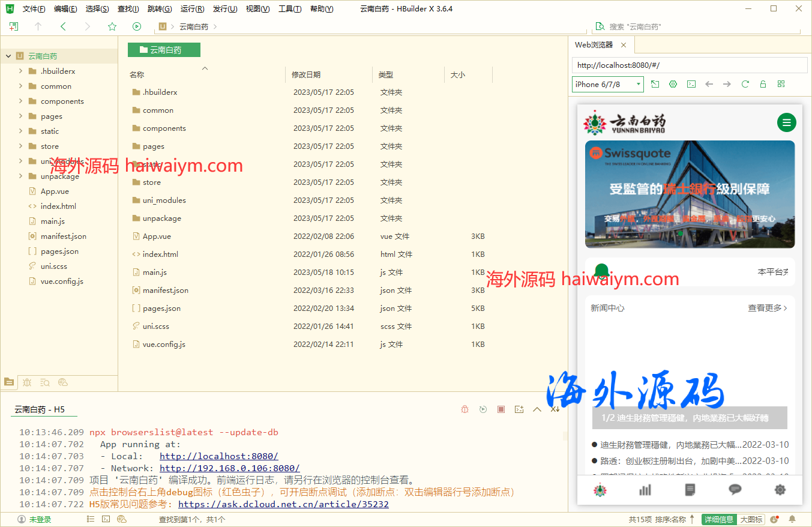Click the star bookmark icon in toolbar
812x527 pixels.
[112, 26]
